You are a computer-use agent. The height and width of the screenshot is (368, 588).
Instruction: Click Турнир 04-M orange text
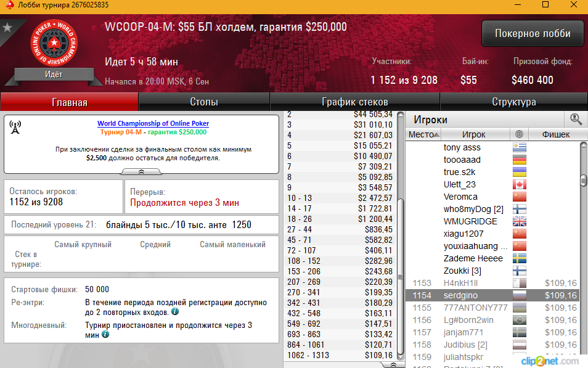click(121, 132)
